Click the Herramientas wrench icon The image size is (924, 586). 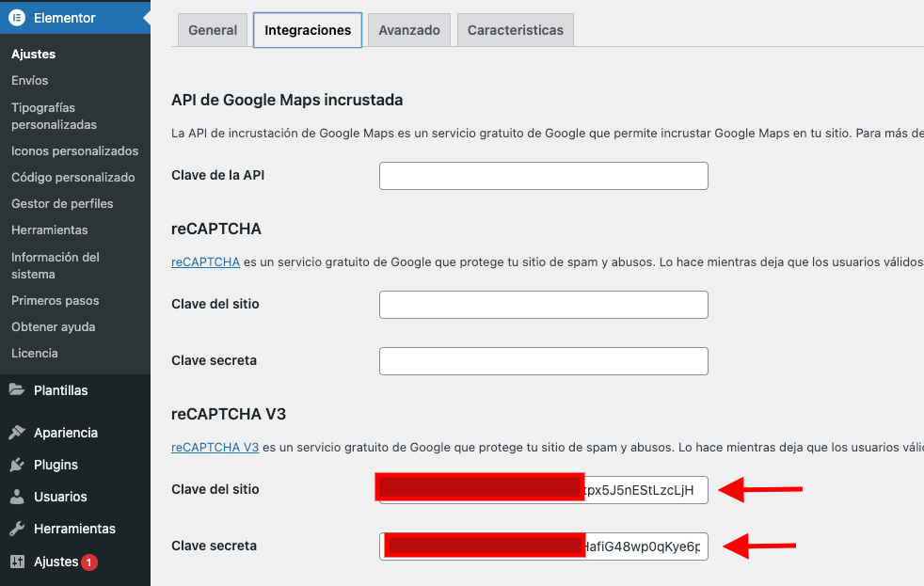tap(17, 529)
